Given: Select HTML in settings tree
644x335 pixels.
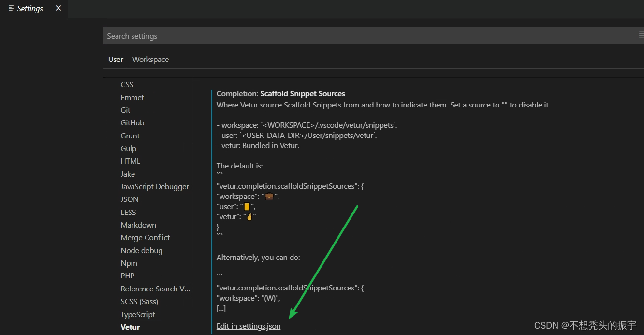Looking at the screenshot, I should coord(131,161).
